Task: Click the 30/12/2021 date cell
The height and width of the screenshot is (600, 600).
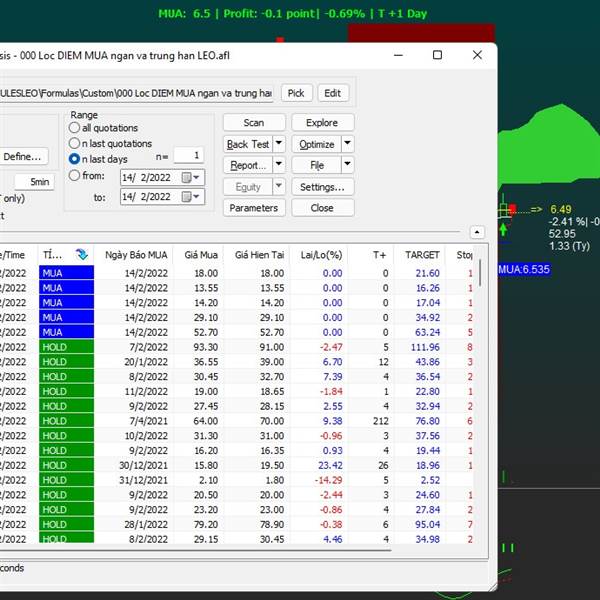Action: pyautogui.click(x=143, y=465)
